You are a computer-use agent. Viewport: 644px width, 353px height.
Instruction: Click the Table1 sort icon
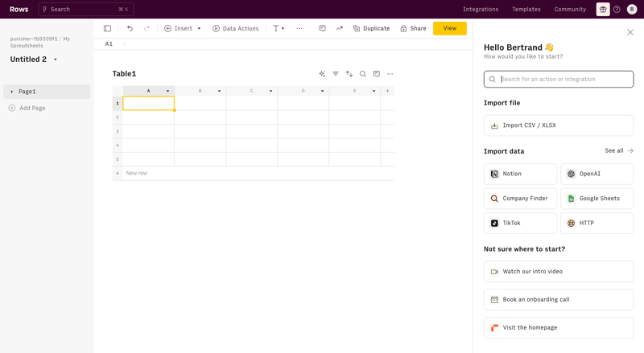349,74
